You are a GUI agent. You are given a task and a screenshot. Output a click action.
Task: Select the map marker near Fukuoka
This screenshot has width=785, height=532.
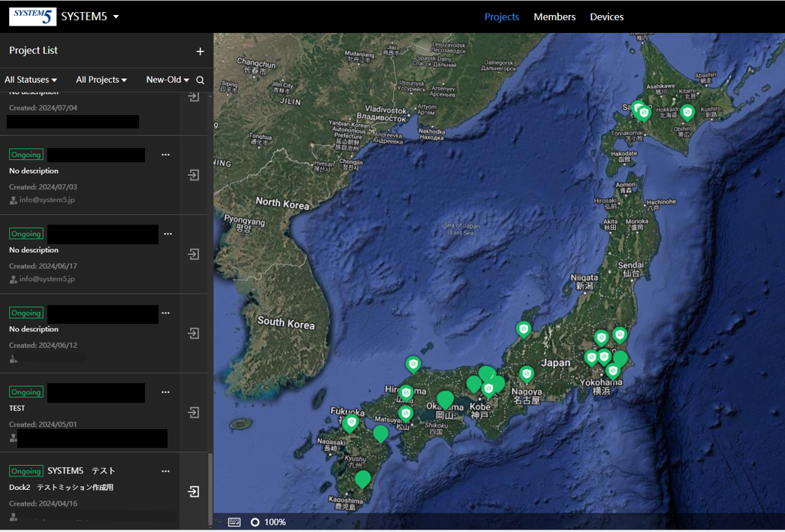point(351,423)
